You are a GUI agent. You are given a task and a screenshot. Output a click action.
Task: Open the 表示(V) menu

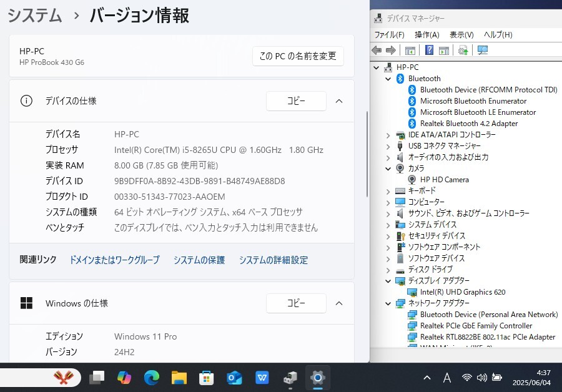461,34
